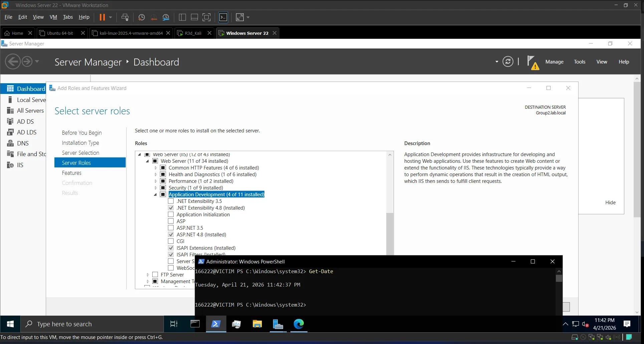
Task: Select Application Development role row
Action: (x=216, y=195)
